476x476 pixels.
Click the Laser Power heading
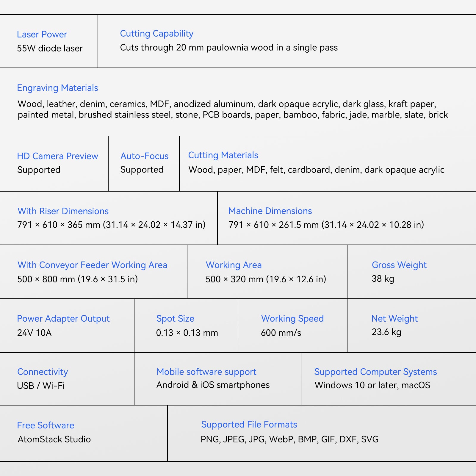(x=42, y=35)
